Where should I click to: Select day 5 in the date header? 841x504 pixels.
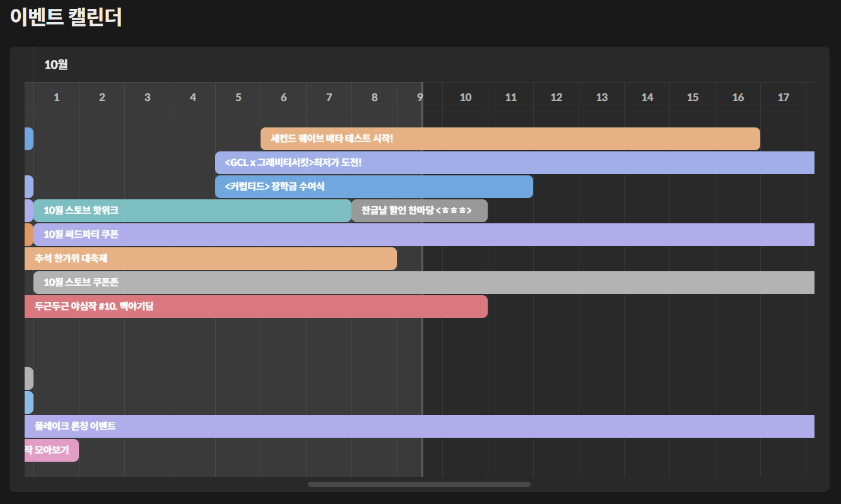point(238,97)
